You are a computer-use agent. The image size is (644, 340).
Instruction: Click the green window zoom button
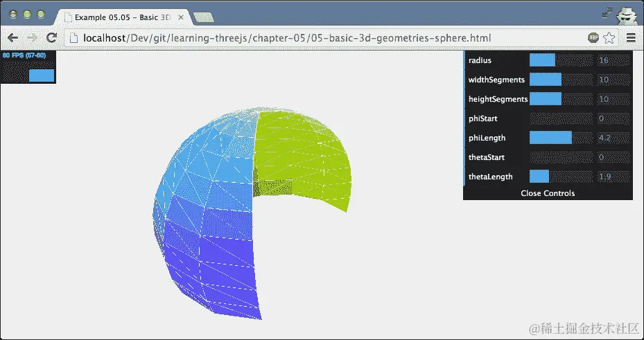pyautogui.click(x=41, y=15)
